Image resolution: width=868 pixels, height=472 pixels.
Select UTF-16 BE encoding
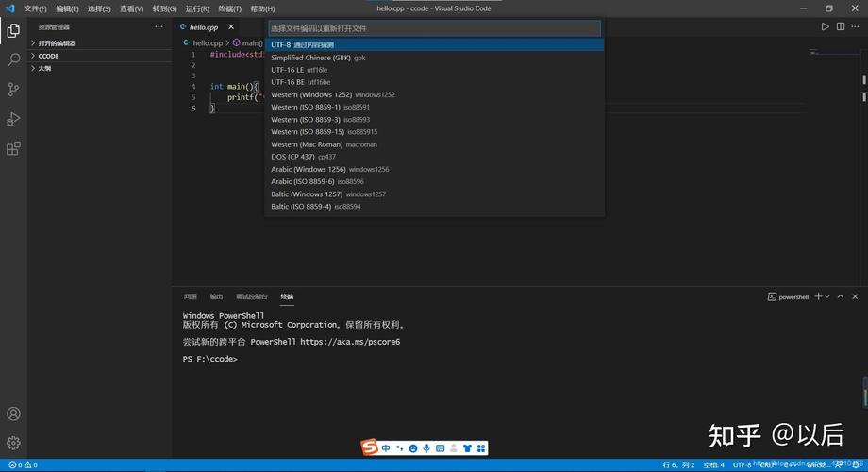434,82
